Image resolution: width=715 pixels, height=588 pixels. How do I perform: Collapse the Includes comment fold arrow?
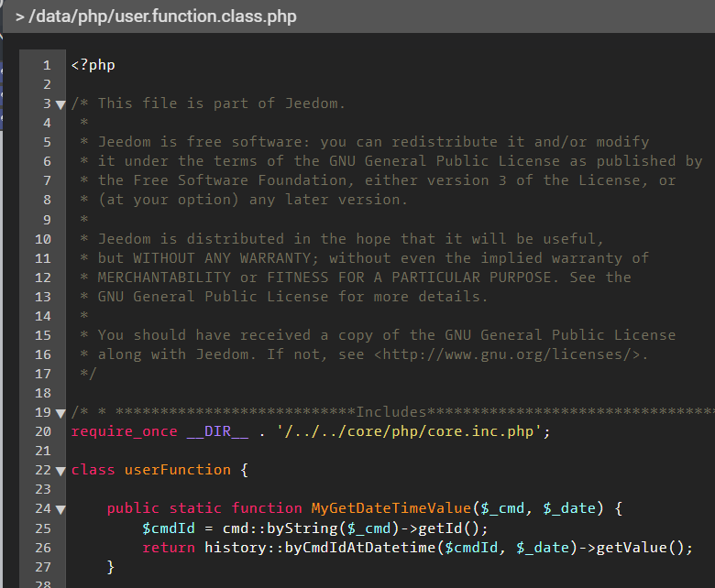[x=60, y=413]
